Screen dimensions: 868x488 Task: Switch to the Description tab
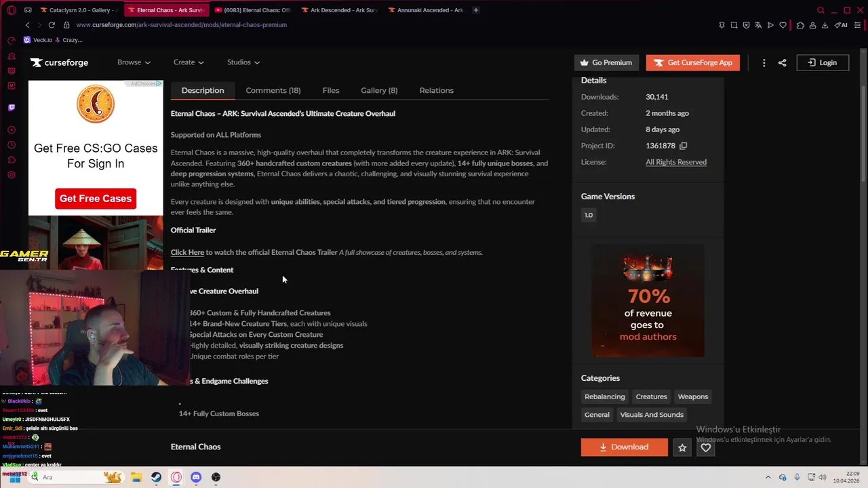tap(203, 90)
